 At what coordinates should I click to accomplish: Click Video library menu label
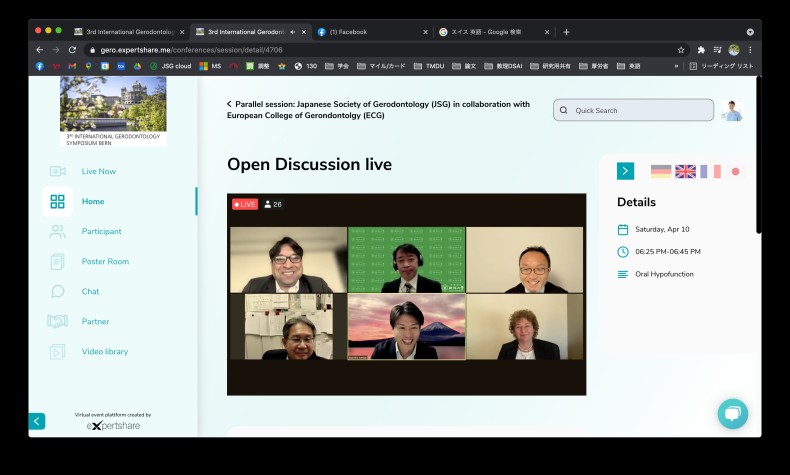tap(105, 352)
